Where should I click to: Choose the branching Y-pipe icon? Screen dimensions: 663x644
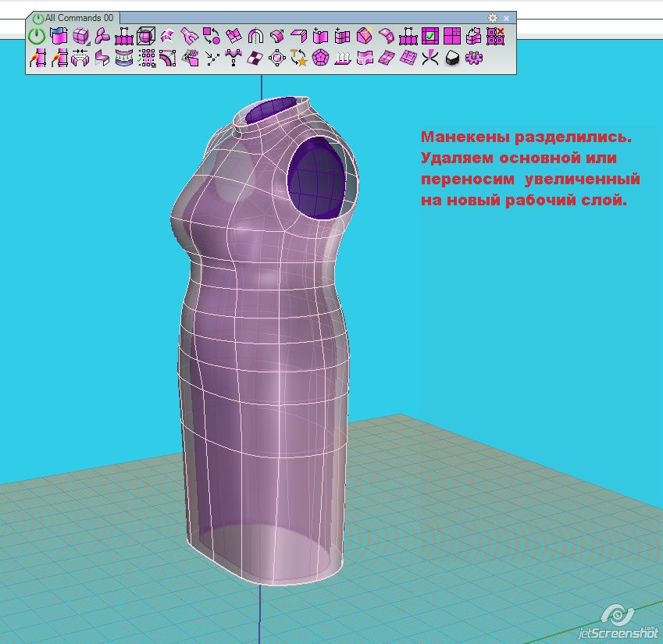coord(190,36)
